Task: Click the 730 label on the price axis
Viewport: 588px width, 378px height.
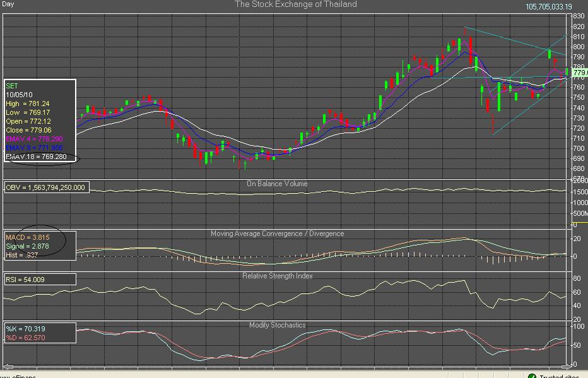Action: (x=579, y=118)
